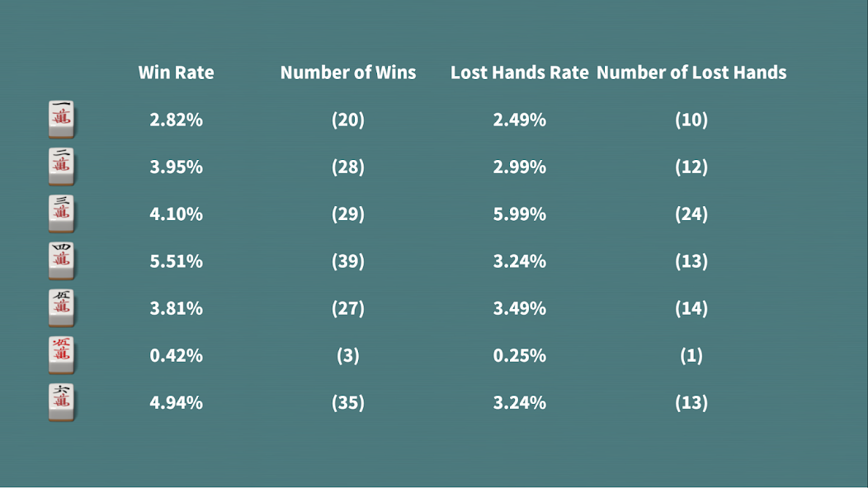Screen dimensions: 868x488
Task: Select the 5.51% win rate value
Action: click(x=176, y=261)
